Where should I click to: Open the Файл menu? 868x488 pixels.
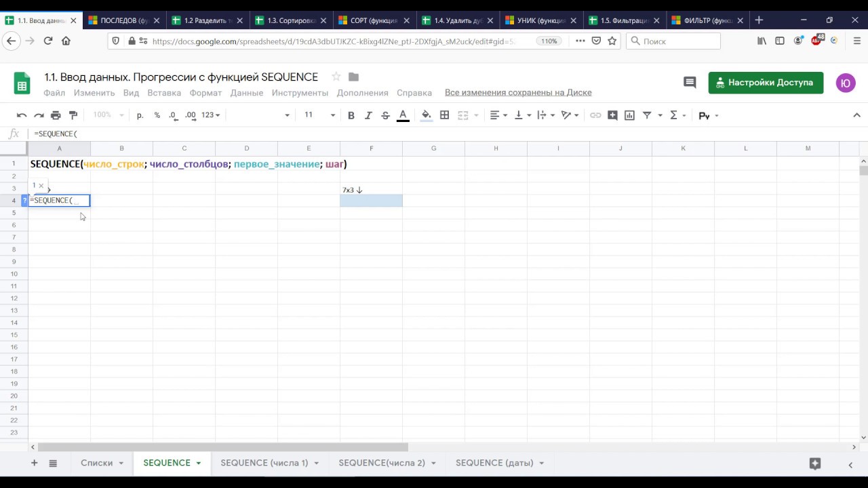54,93
